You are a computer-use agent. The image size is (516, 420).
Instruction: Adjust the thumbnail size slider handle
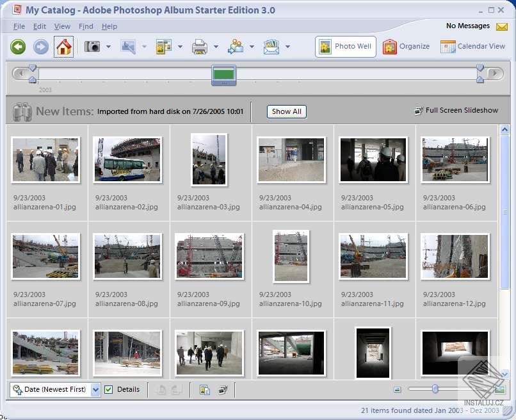tap(435, 389)
